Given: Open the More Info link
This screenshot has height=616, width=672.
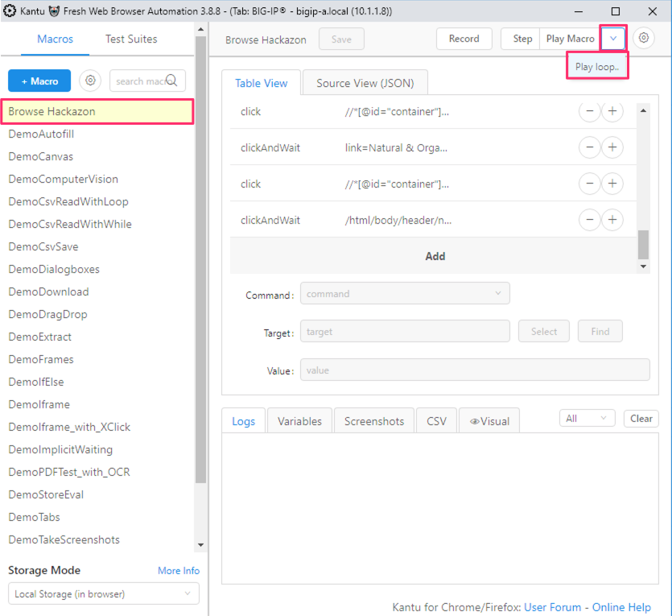Looking at the screenshot, I should 179,571.
